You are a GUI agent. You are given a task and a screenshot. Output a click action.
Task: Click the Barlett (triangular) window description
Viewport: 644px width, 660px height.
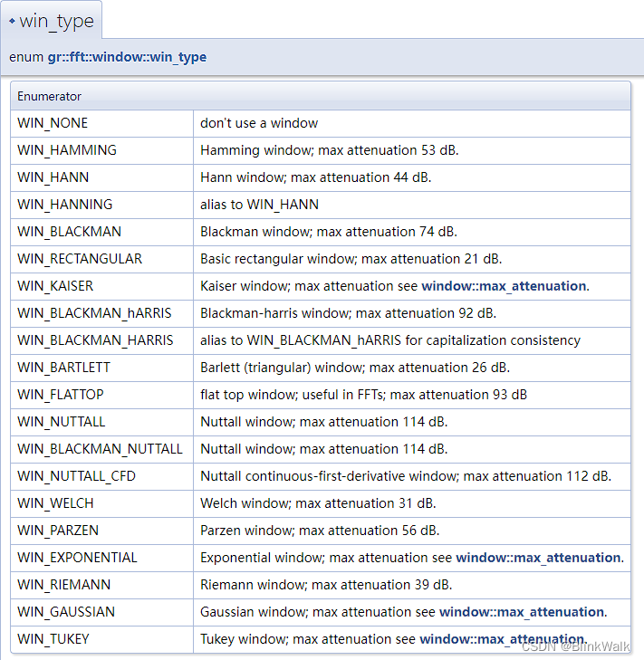(x=355, y=368)
